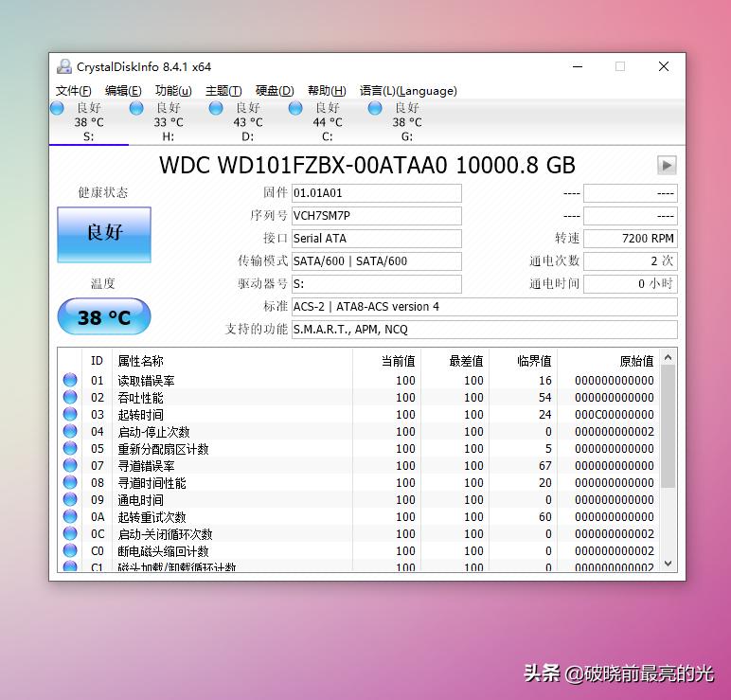Click the firmware field 01.01A01
Viewport: 731px width, 700px height.
pos(377,193)
